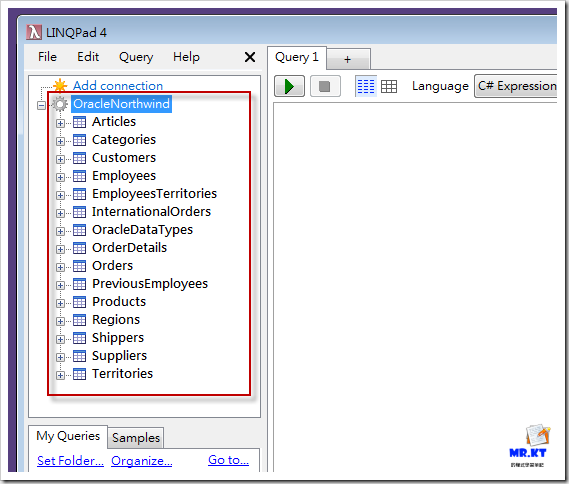Click the Organize... link

point(142,461)
